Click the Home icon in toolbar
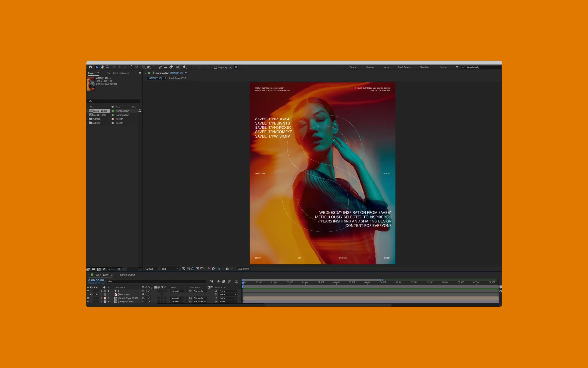The height and width of the screenshot is (368, 588). (90, 67)
